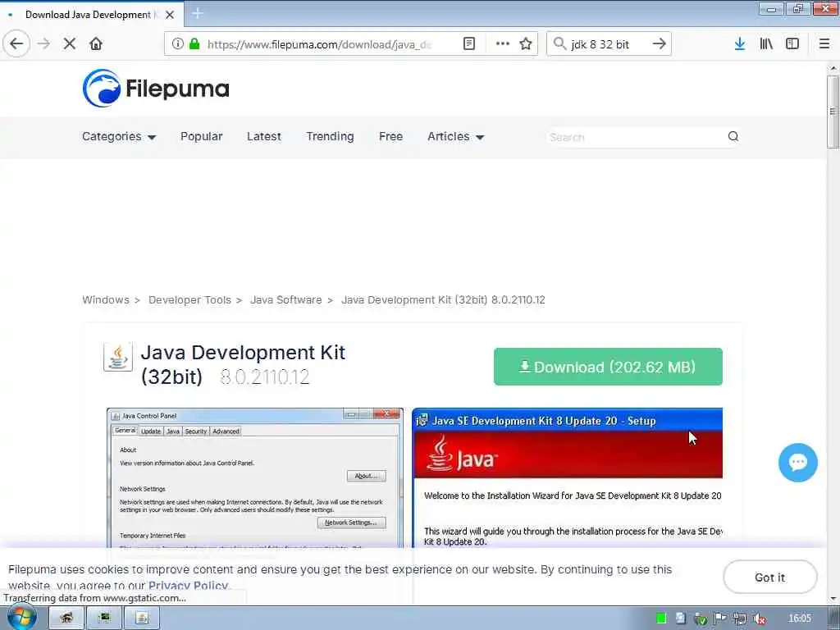Click Filepuma site search magnifier icon
Viewport: 840px width, 630px height.
[733, 137]
